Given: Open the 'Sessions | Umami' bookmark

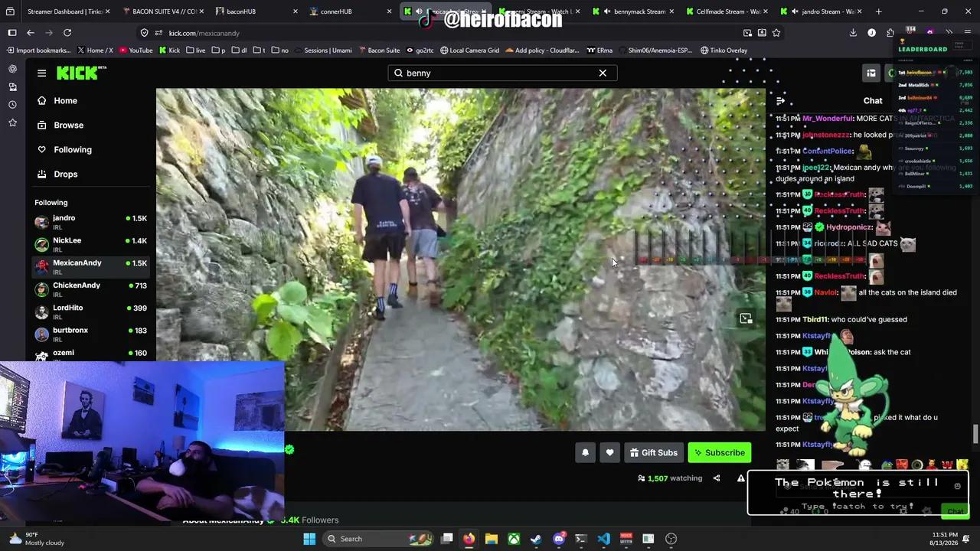Looking at the screenshot, I should point(322,51).
